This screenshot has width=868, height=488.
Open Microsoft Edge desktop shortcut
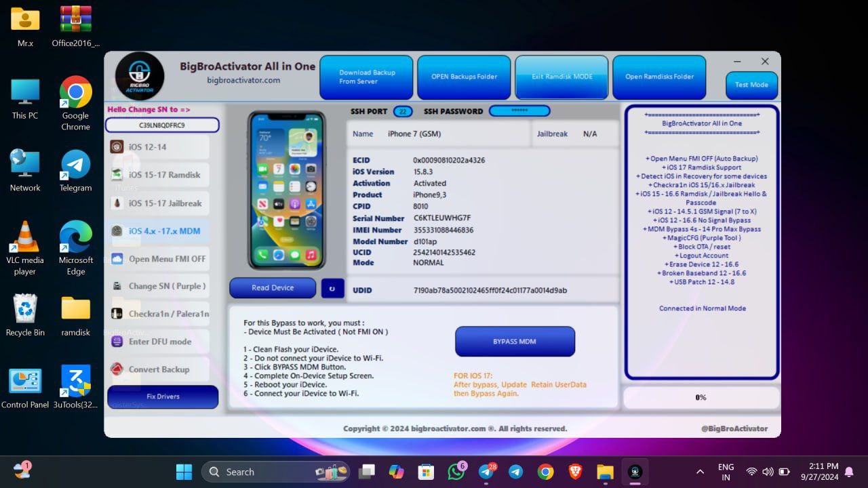click(76, 248)
